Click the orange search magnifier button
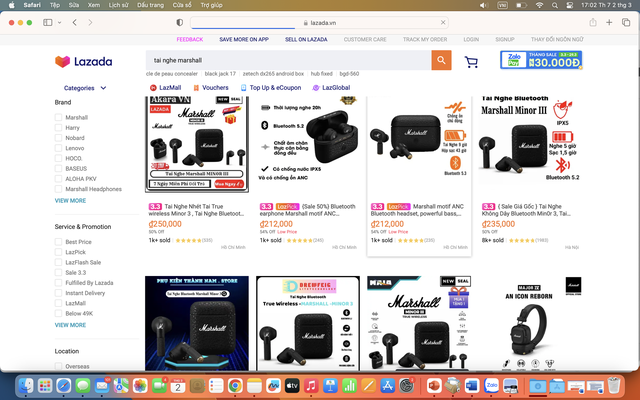Screen dimensions: 640x400 tap(441, 61)
